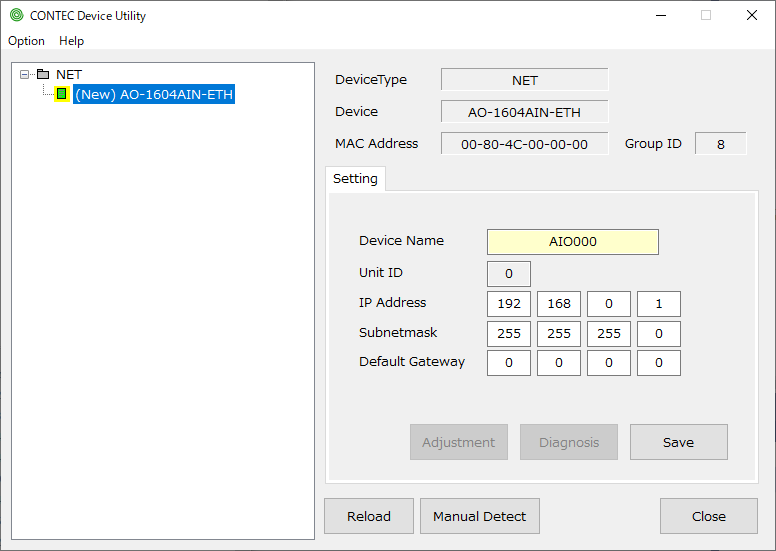Click the first IP Address octet field
This screenshot has width=776, height=551.
[509, 304]
